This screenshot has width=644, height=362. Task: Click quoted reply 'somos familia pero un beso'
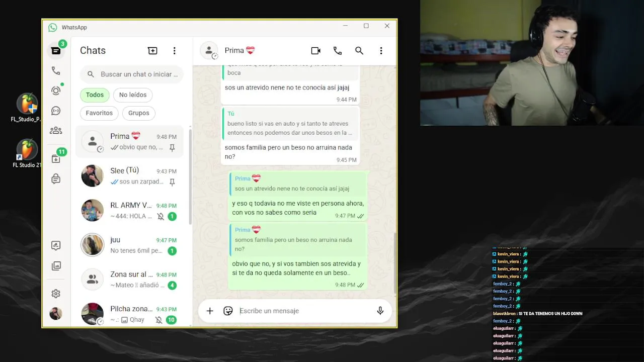[x=298, y=239]
